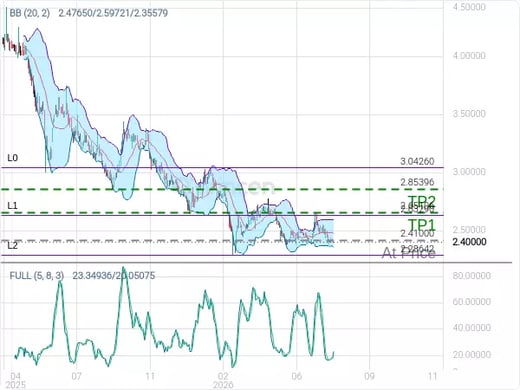This screenshot has width=520, height=390.
Task: Click the 07 date axis label
Action: click(76, 376)
